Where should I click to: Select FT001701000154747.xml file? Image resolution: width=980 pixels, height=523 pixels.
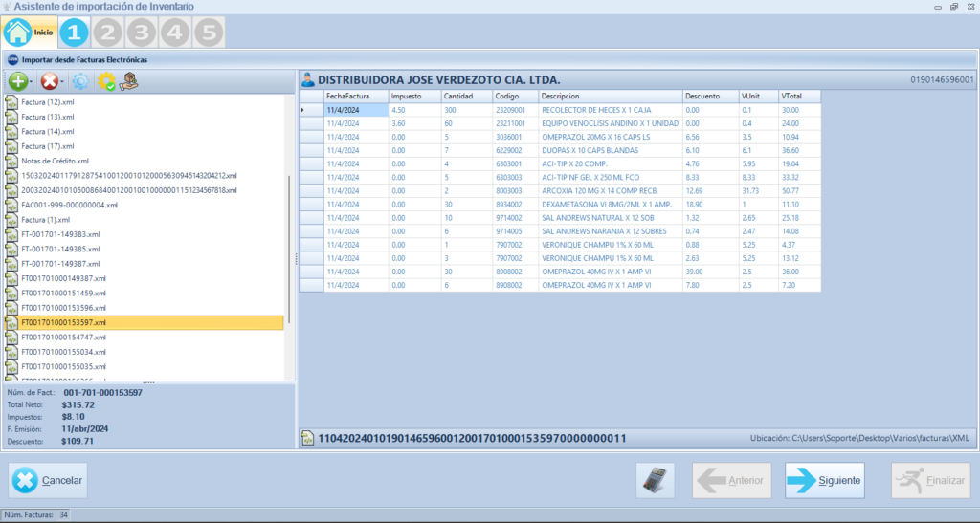(x=64, y=337)
